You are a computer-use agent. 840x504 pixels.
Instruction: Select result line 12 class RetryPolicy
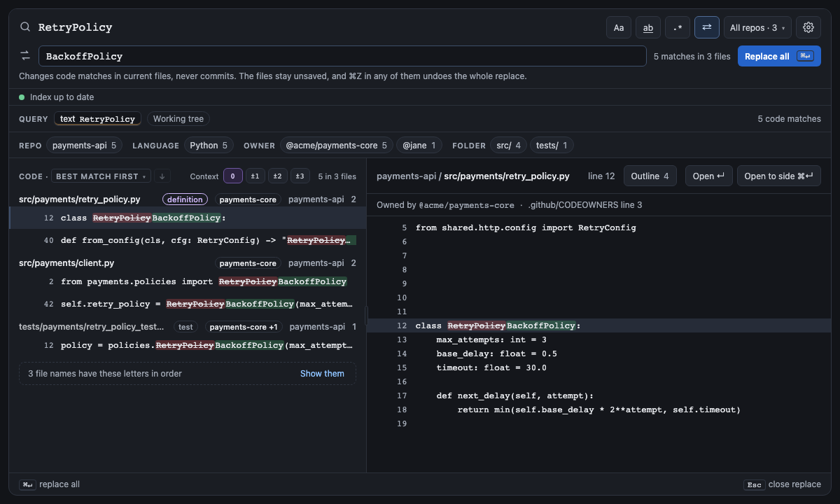coord(188,218)
